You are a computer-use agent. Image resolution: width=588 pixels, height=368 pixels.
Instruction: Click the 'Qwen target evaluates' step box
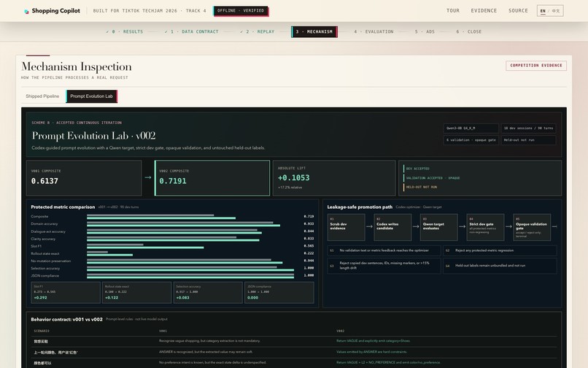(438, 227)
